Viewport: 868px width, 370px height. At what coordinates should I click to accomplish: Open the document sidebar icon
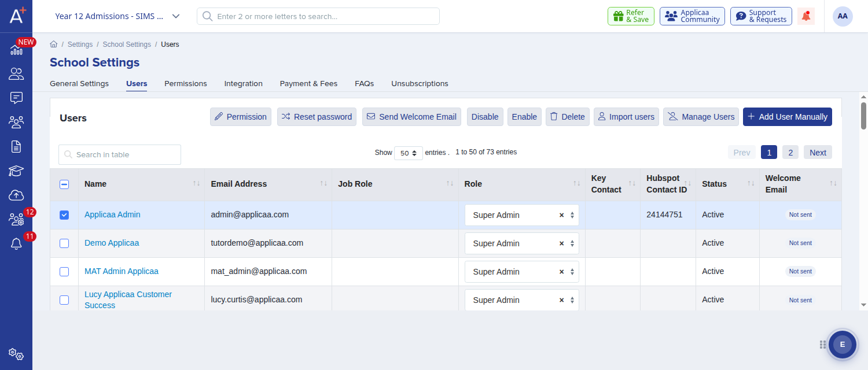click(16, 146)
